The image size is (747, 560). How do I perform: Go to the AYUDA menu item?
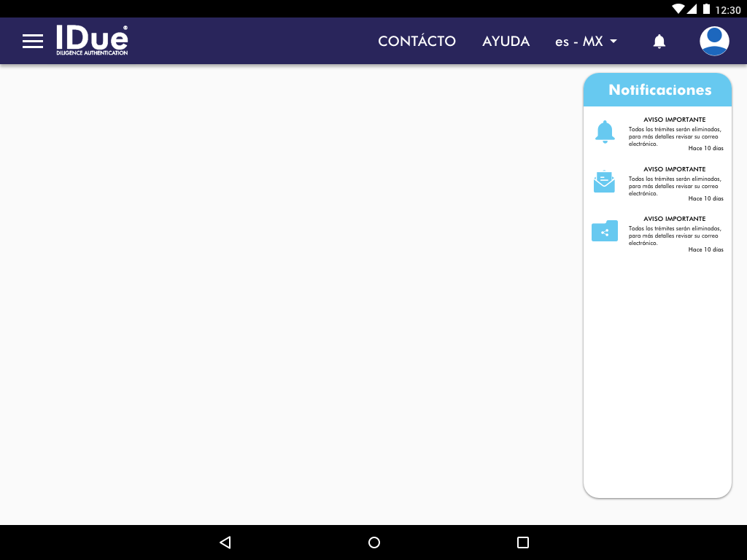point(506,42)
